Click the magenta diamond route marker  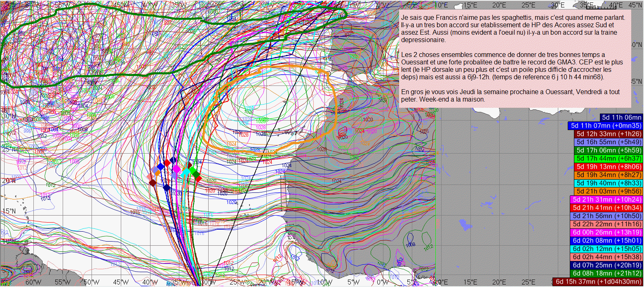click(176, 168)
